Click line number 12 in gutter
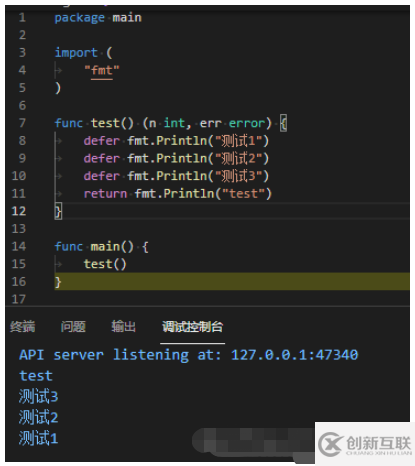Viewport: 415px width, 466px height. pos(19,211)
